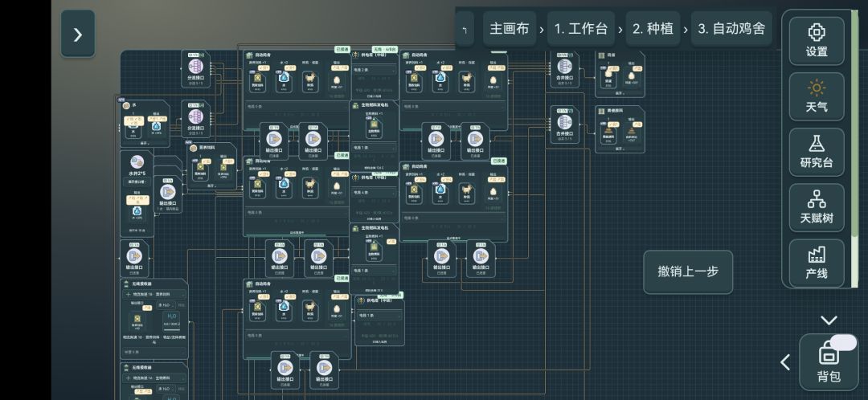Switch to 主画布 in the breadcrumb
Image resolution: width=868 pixels, height=400 pixels.
[510, 29]
